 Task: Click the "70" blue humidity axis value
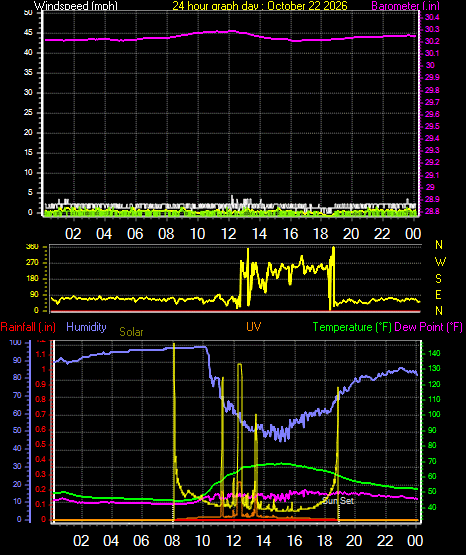(17, 395)
